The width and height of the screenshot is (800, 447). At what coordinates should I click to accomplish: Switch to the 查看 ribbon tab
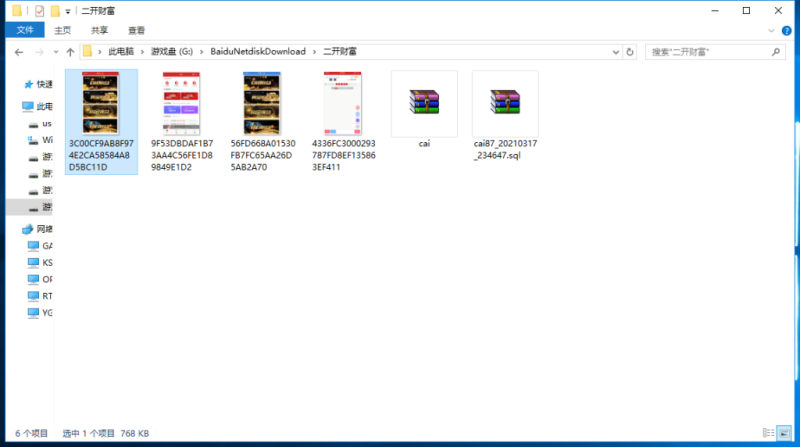click(x=136, y=30)
